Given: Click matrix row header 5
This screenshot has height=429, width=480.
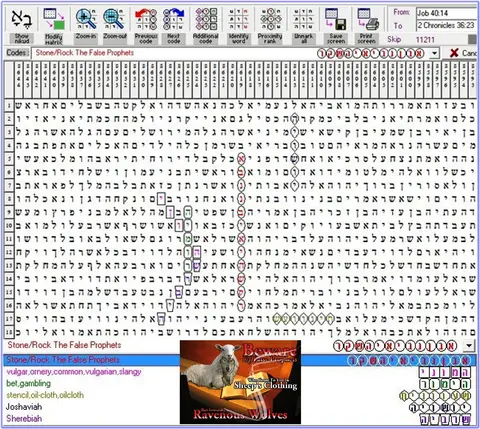Looking at the screenshot, I should pyautogui.click(x=9, y=159).
